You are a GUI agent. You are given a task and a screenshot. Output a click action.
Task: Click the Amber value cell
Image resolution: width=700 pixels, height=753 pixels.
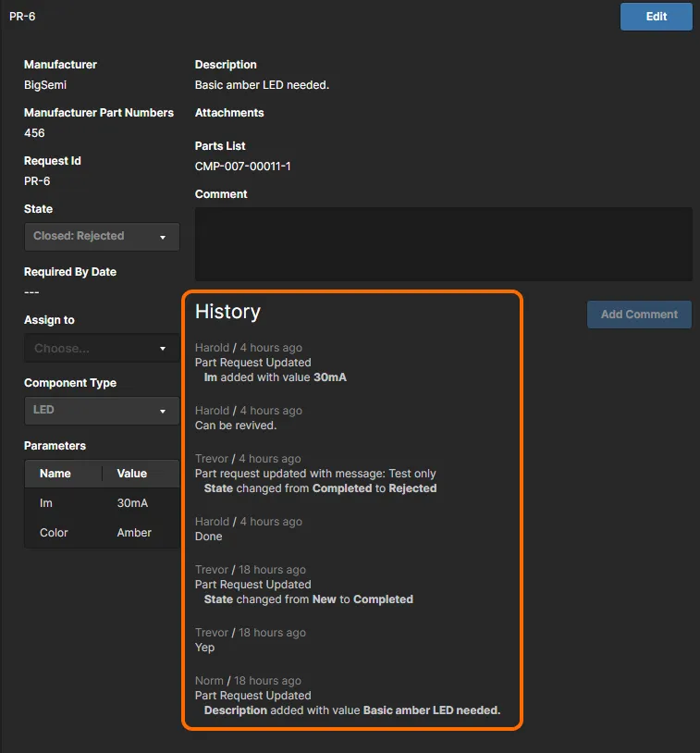134,533
